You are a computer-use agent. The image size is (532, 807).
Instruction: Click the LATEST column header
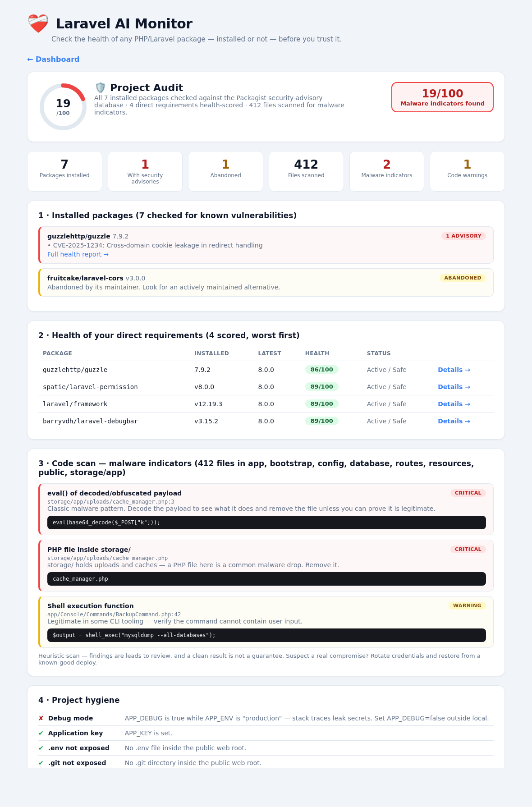coord(270,353)
